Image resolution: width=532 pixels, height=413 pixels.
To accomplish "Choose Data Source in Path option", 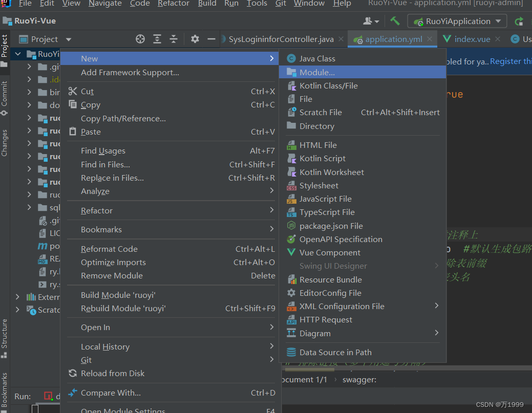I will [x=363, y=352].
